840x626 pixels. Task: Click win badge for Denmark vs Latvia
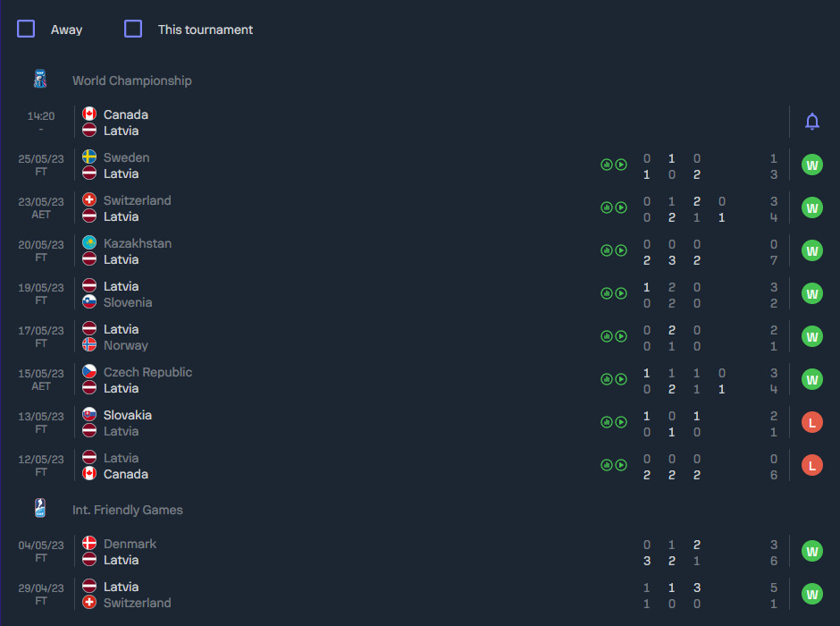click(x=811, y=551)
